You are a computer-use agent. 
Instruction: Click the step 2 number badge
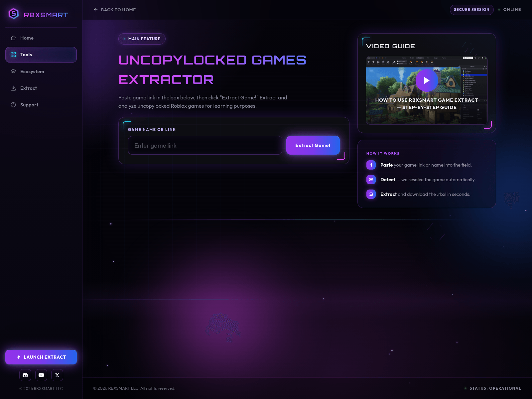tap(371, 180)
